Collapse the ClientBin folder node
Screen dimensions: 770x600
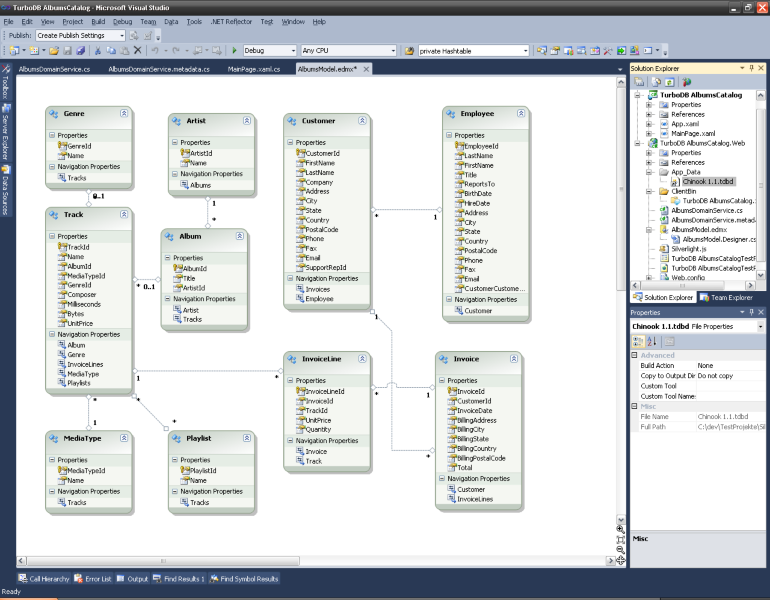click(x=648, y=191)
